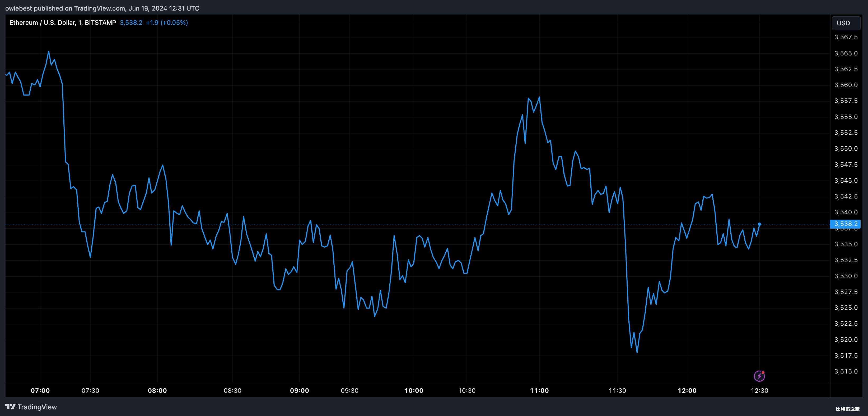Click the 08:00 time axis label
The image size is (868, 416).
tap(157, 390)
